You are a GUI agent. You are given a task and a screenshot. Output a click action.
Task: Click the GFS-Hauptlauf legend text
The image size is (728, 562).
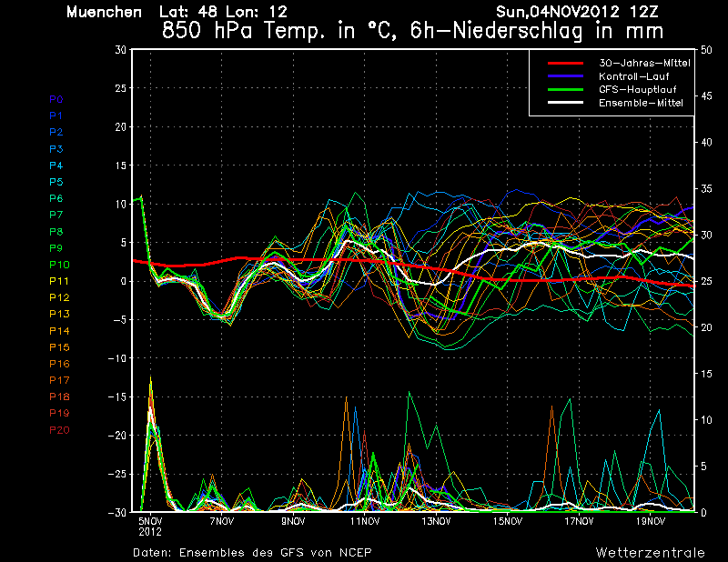pos(638,89)
